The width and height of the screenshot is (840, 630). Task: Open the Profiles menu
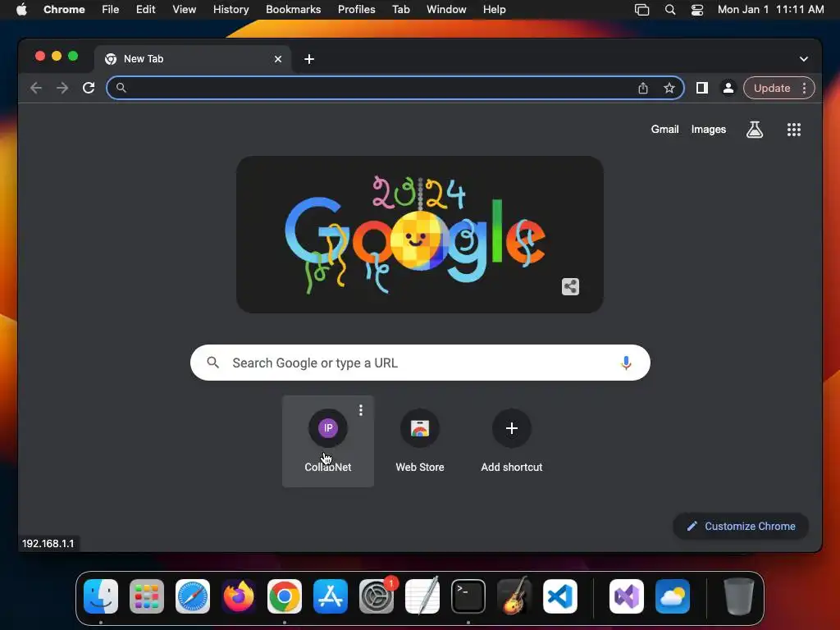point(356,10)
